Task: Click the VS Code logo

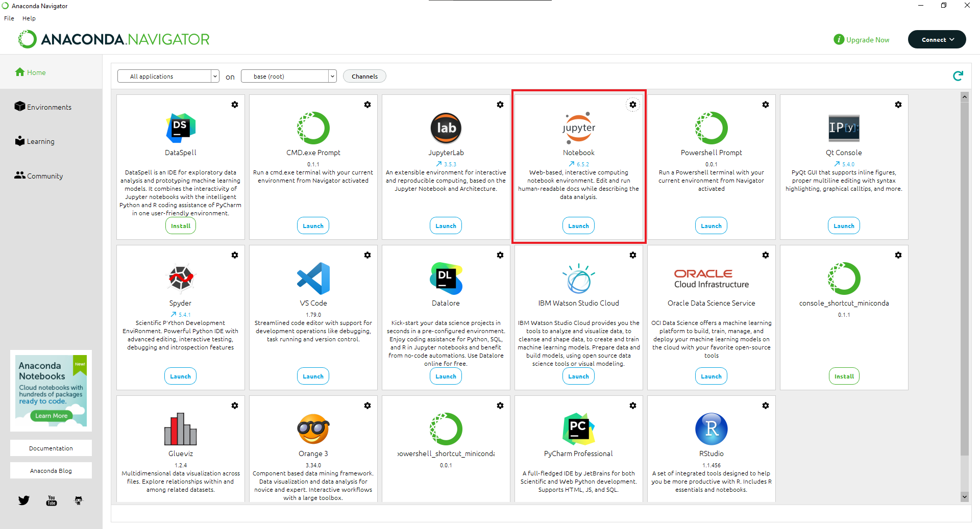Action: (x=313, y=278)
